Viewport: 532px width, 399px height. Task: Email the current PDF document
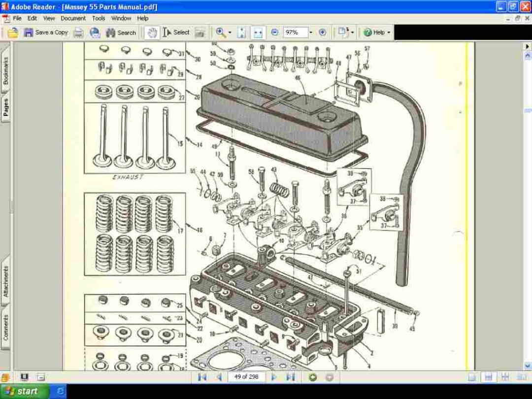94,33
